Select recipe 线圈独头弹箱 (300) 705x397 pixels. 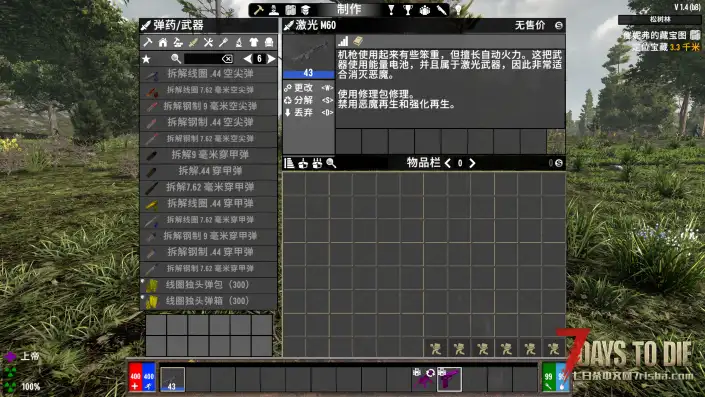[x=209, y=301]
